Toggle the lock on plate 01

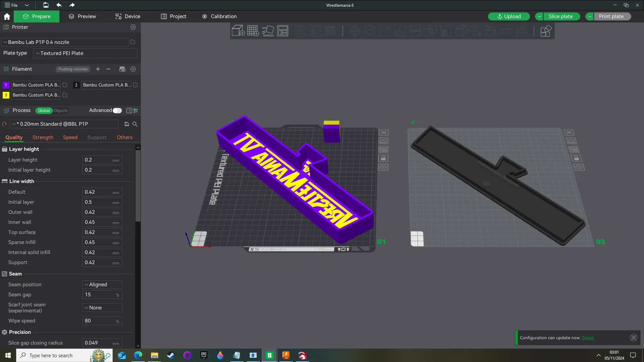(x=384, y=158)
